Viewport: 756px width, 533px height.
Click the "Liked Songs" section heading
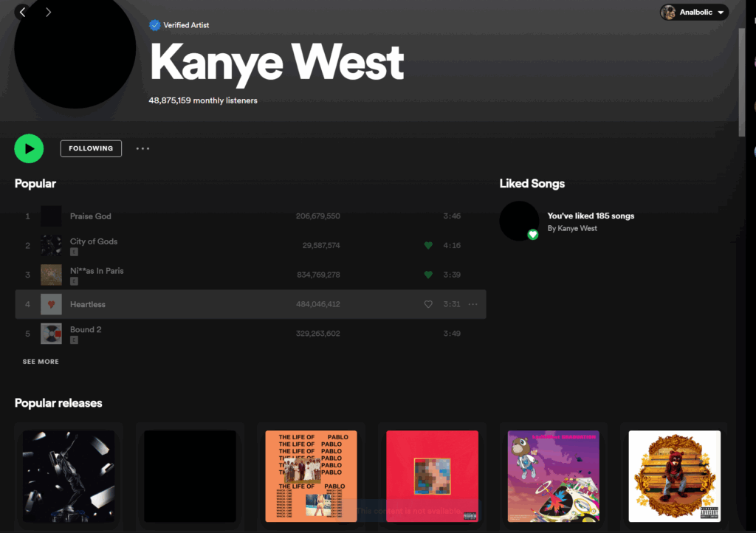pos(532,184)
